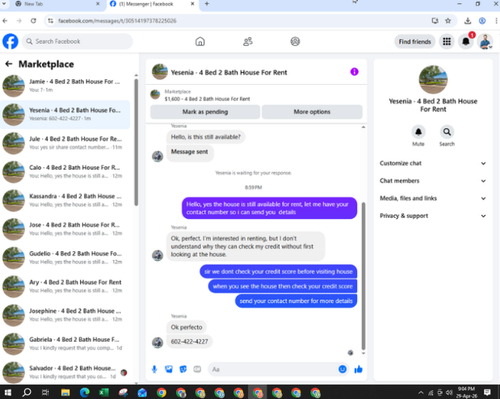
Task: Click the Search Facebook field
Action: (77, 41)
